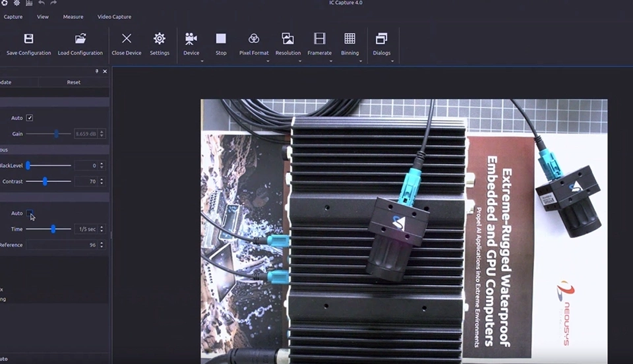The height and width of the screenshot is (364, 633).
Task: Open the Binning dropdown
Action: click(x=361, y=61)
